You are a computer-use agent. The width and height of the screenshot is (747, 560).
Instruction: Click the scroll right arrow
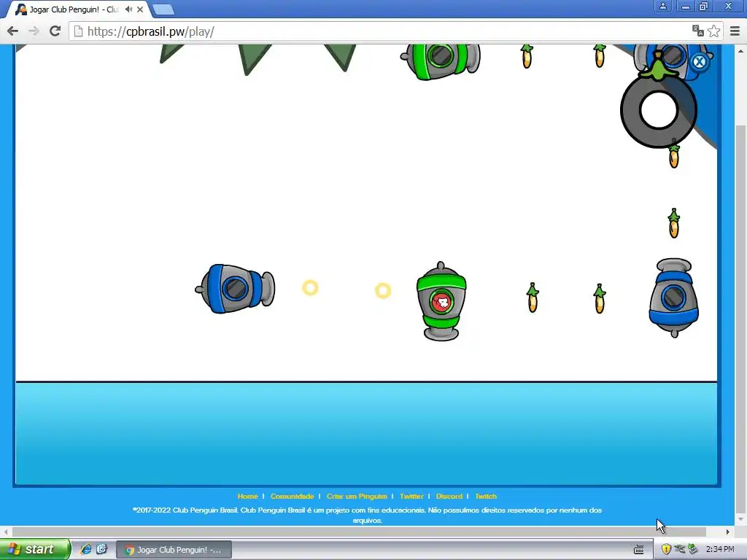727,532
